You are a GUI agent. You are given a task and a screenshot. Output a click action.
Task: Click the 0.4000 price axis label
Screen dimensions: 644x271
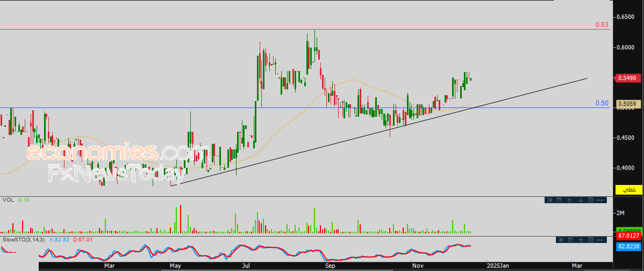click(x=626, y=168)
